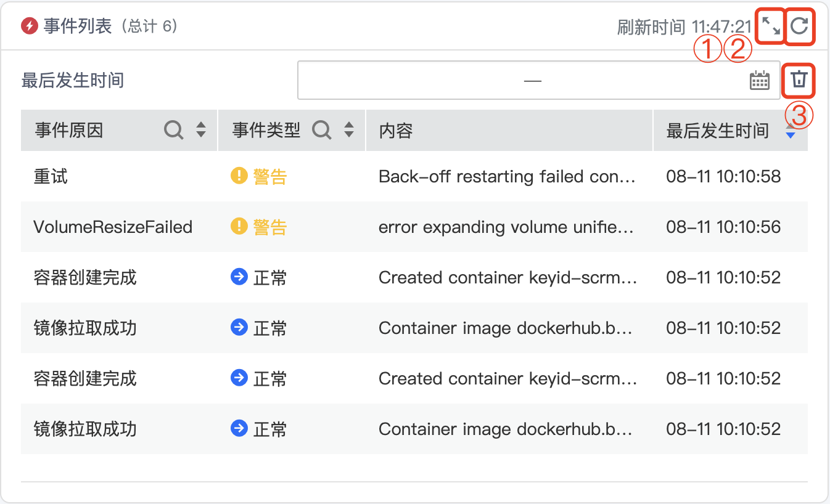
Task: Refresh the event list
Action: pos(800,26)
